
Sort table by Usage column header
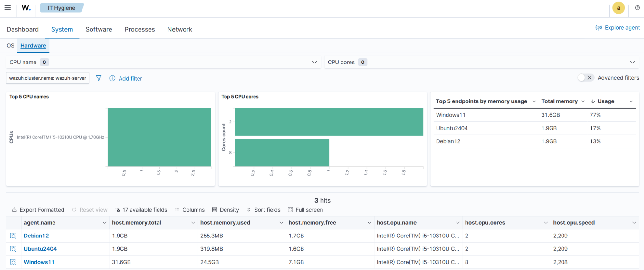[606, 101]
